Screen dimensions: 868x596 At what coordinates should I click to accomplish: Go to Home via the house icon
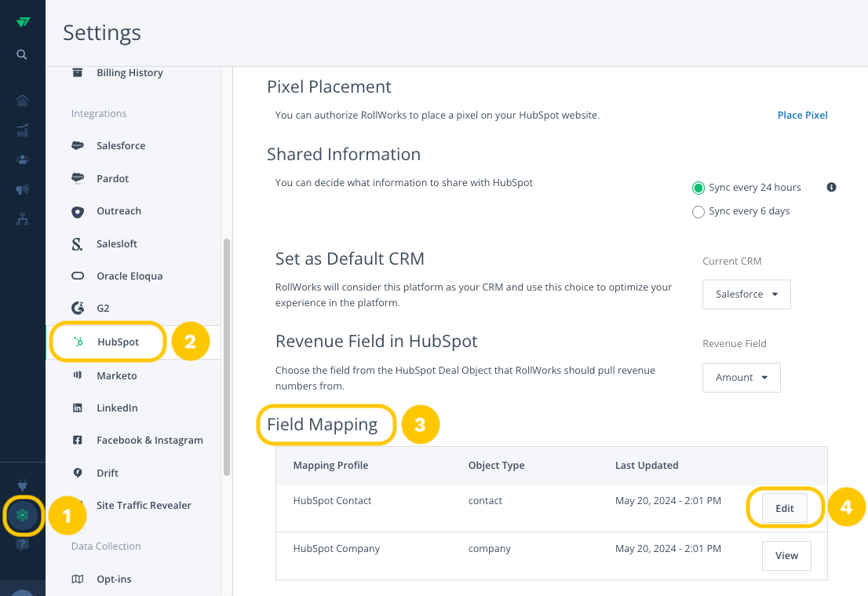[22, 101]
